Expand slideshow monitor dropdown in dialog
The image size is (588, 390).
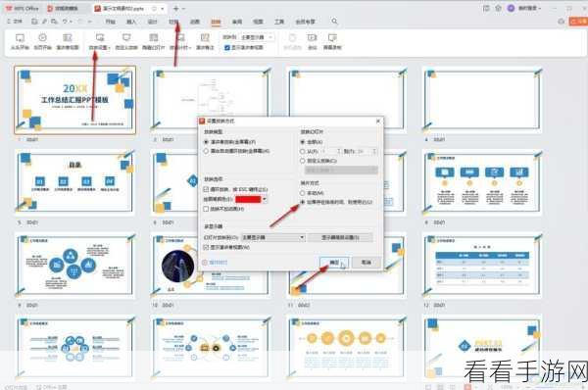(273, 237)
